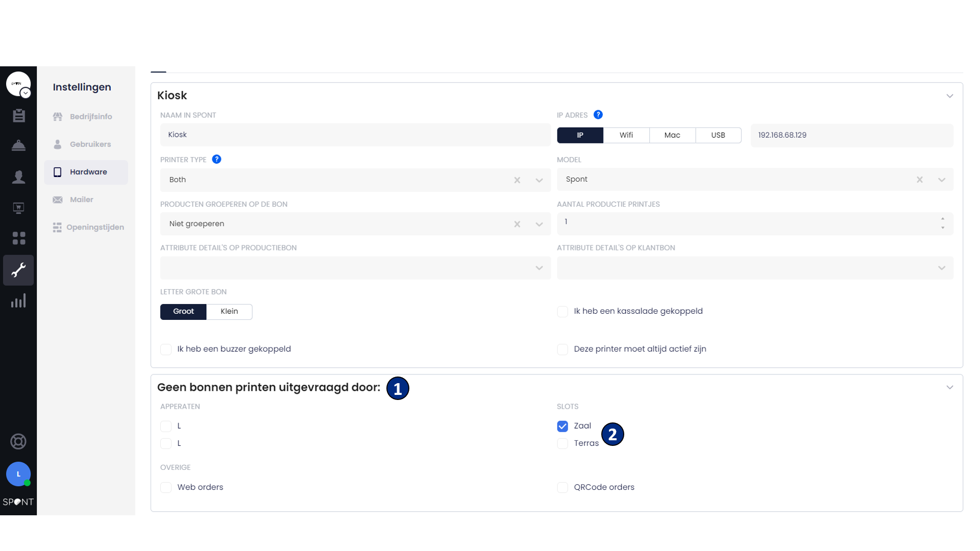Expand the Model dropdown showing Spont

[x=941, y=180]
